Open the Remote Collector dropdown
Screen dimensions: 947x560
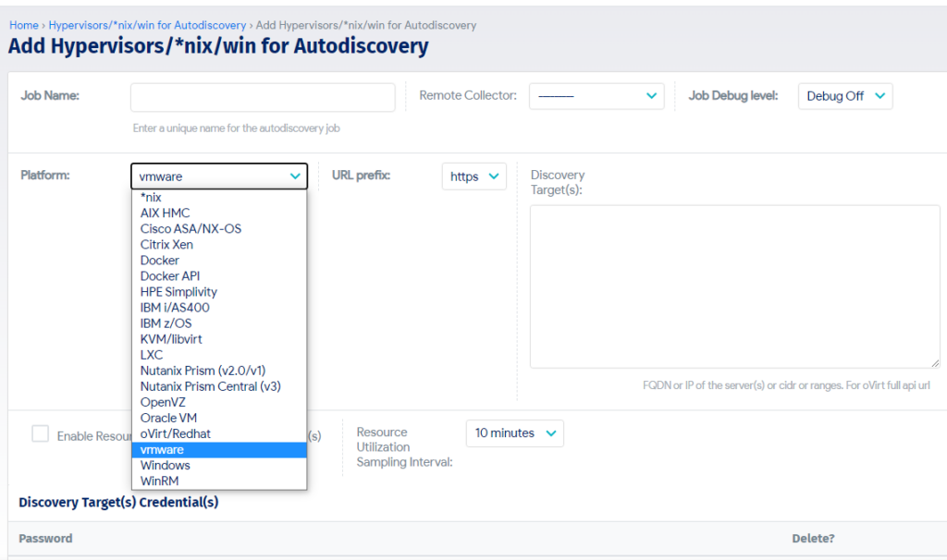tap(596, 96)
